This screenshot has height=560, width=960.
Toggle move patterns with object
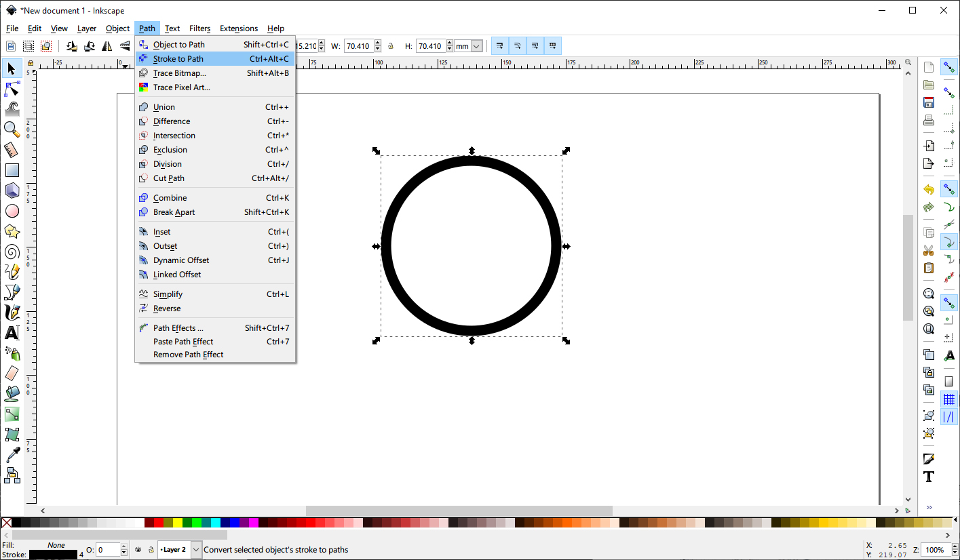(553, 46)
